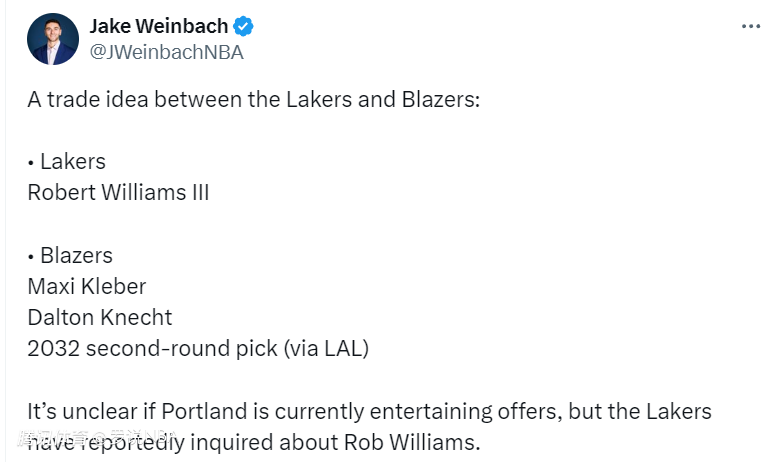Click the blue verified badge beside the name

[x=243, y=26]
